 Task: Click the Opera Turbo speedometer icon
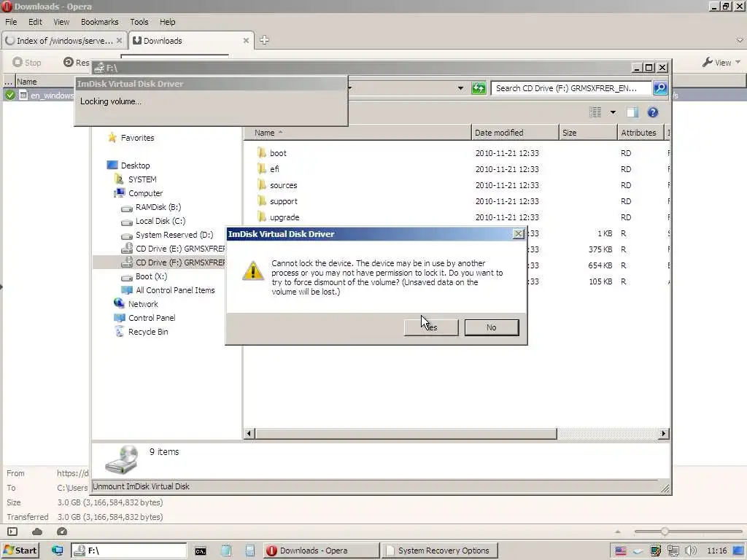pos(62,532)
